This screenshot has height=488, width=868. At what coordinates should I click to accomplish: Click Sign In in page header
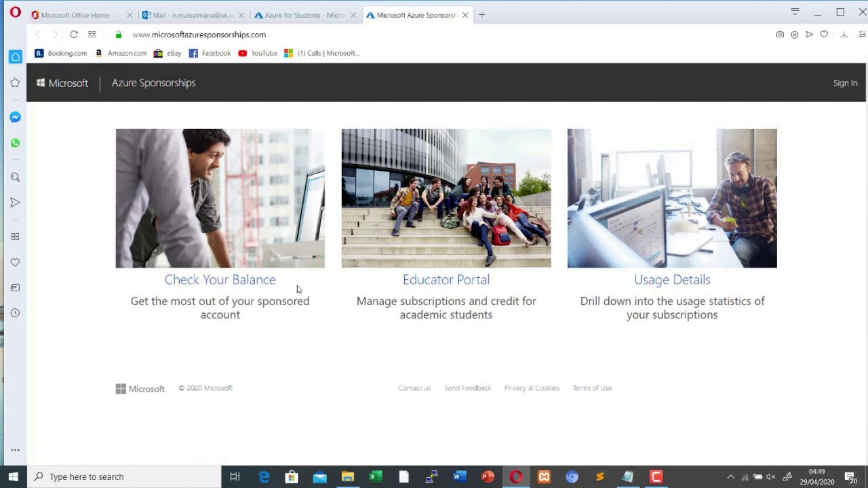pos(845,83)
